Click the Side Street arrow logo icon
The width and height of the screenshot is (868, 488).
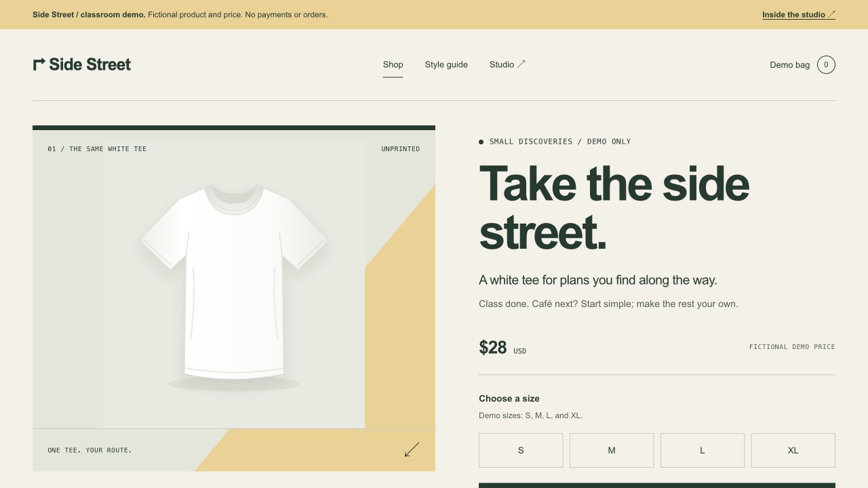39,64
